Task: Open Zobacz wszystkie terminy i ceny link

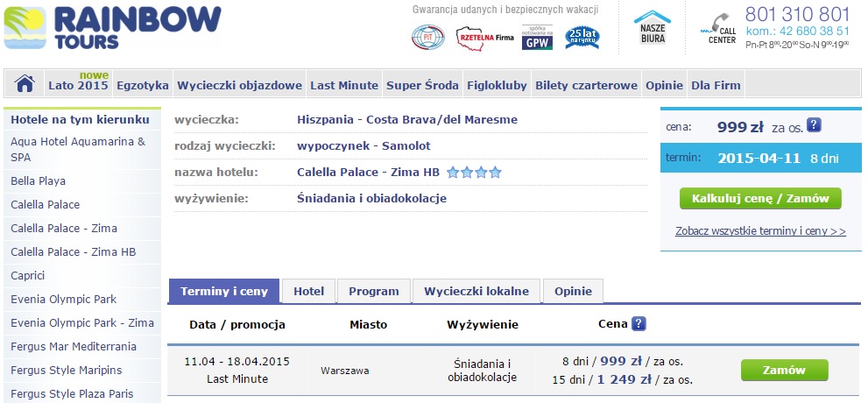Action: click(760, 230)
